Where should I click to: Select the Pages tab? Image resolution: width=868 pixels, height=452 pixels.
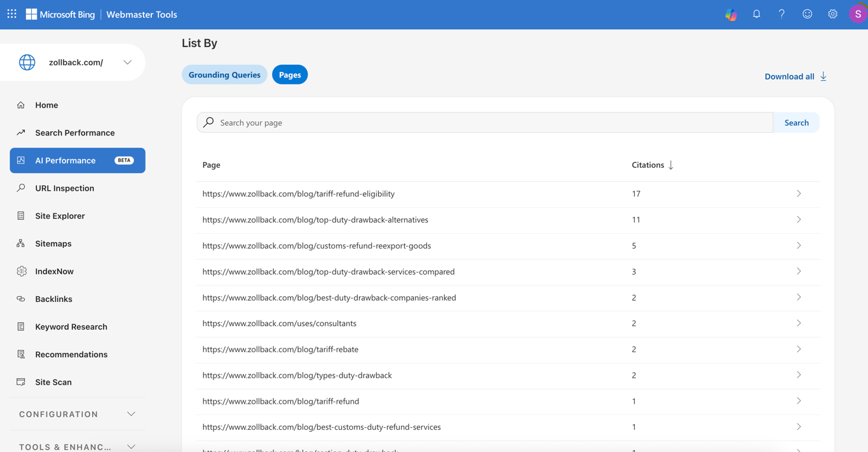point(290,74)
